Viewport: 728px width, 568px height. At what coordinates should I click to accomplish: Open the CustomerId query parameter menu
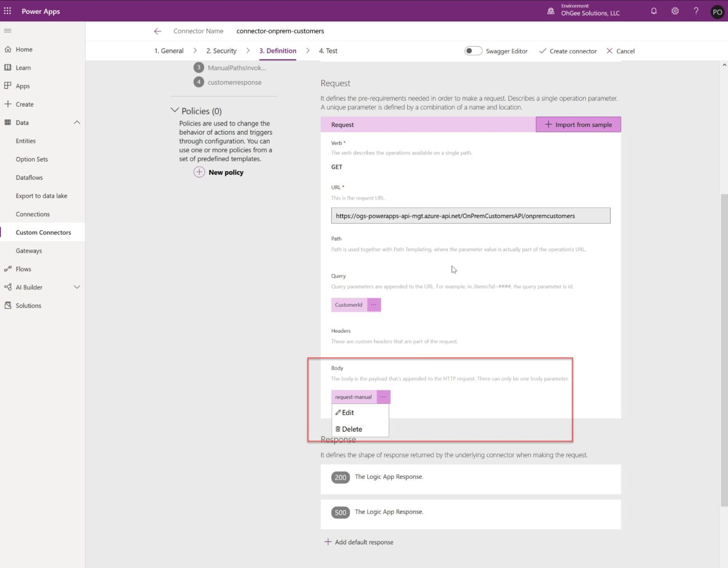374,305
